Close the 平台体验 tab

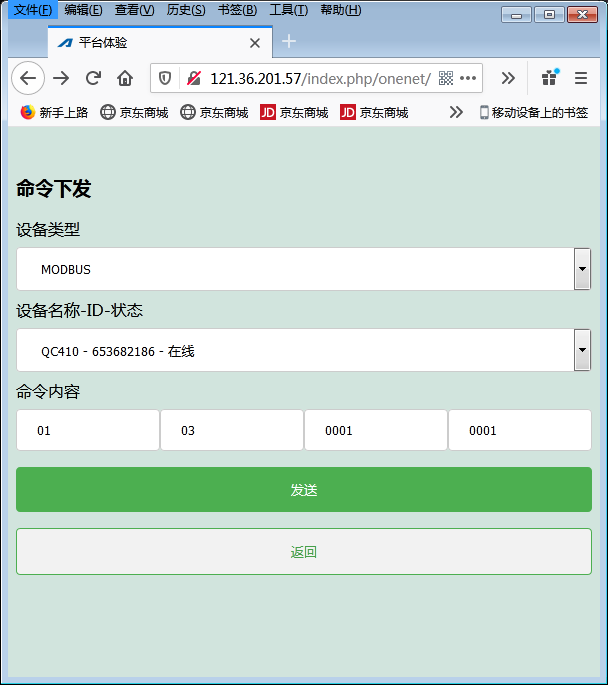tap(255, 43)
